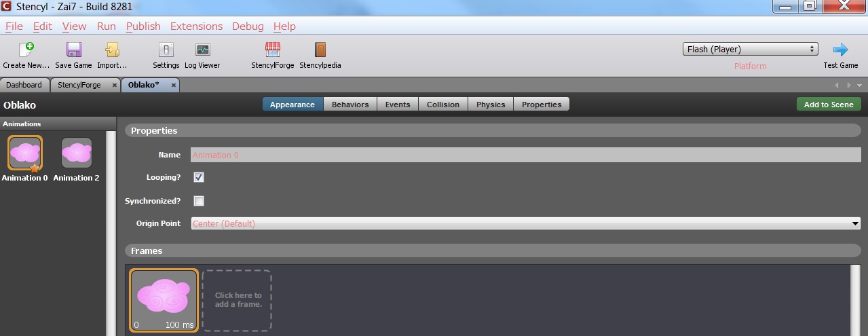Open the Settings toolbar icon
This screenshot has height=336, width=868.
(166, 50)
